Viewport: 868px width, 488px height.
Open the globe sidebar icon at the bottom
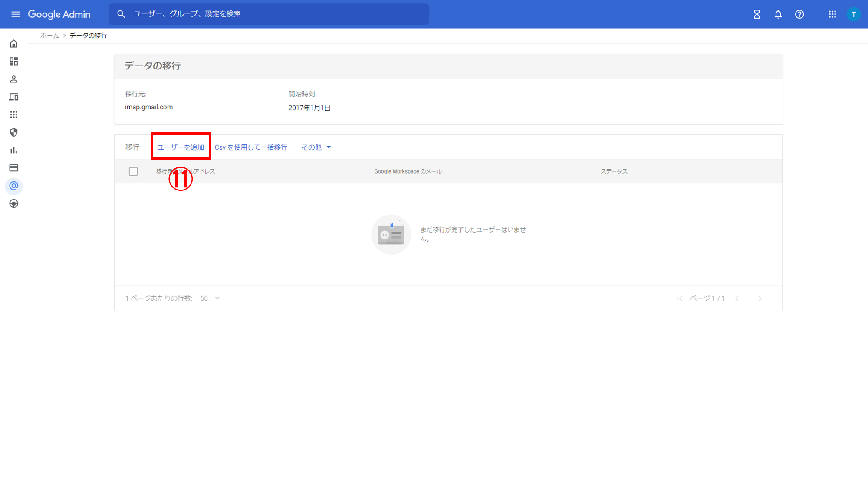pyautogui.click(x=14, y=204)
